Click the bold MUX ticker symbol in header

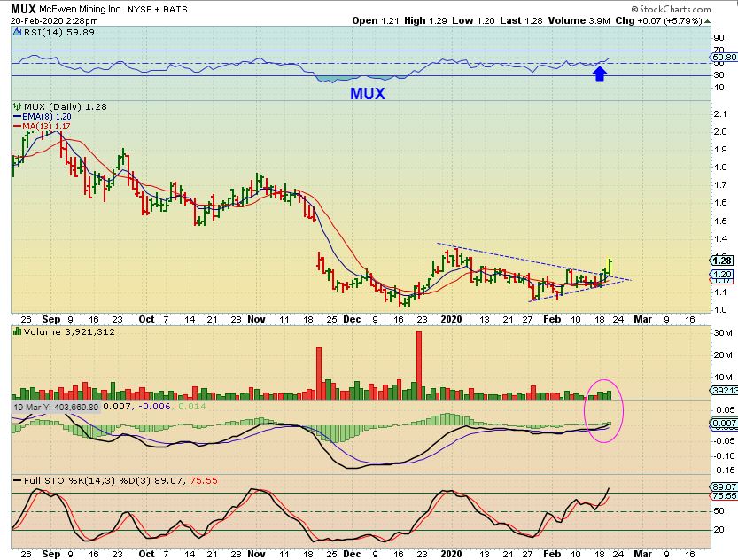(x=24, y=9)
